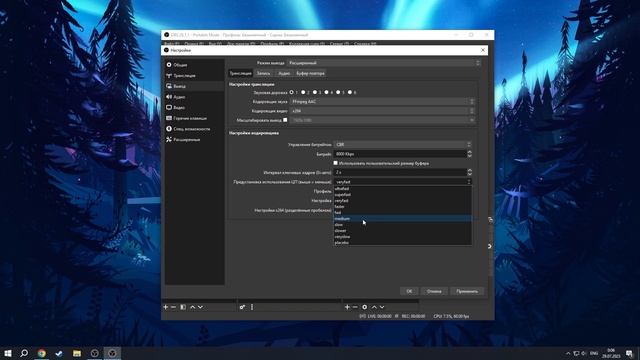Open the Режим вывода dropdown

[384, 63]
